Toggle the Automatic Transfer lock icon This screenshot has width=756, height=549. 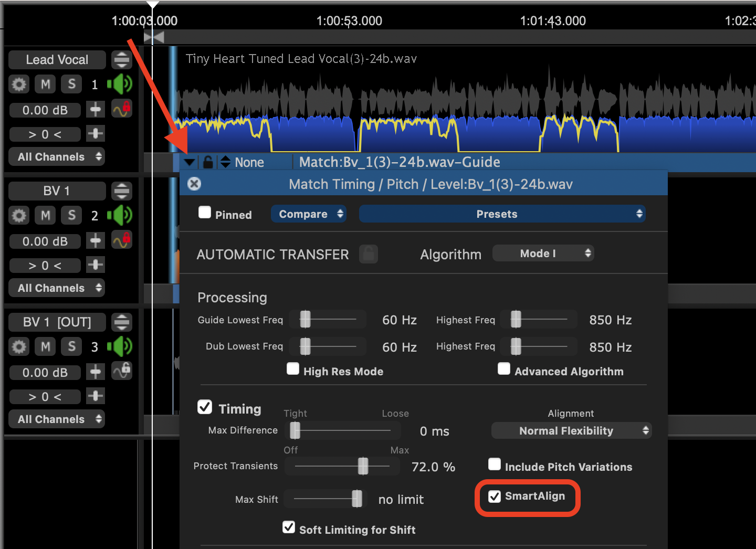tap(369, 254)
